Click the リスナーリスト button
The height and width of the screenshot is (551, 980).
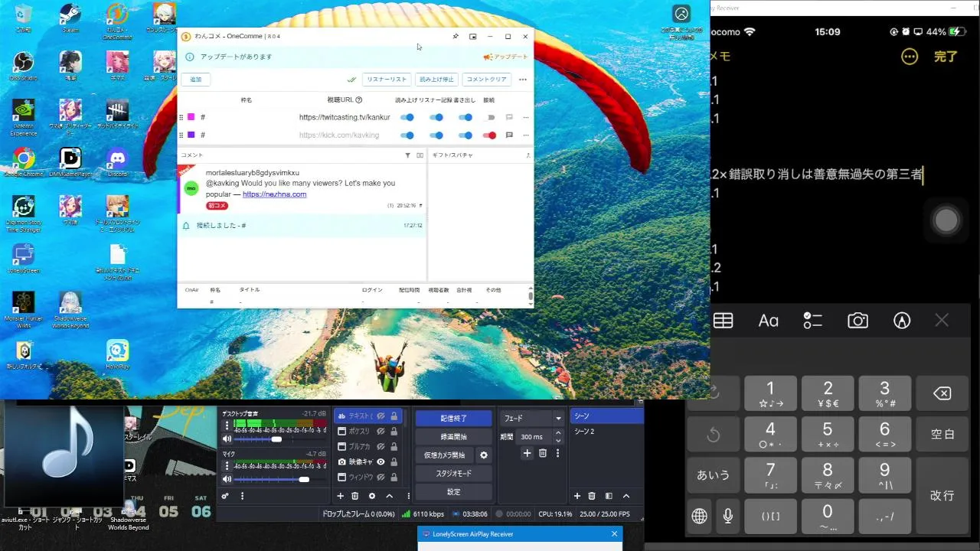pyautogui.click(x=387, y=80)
